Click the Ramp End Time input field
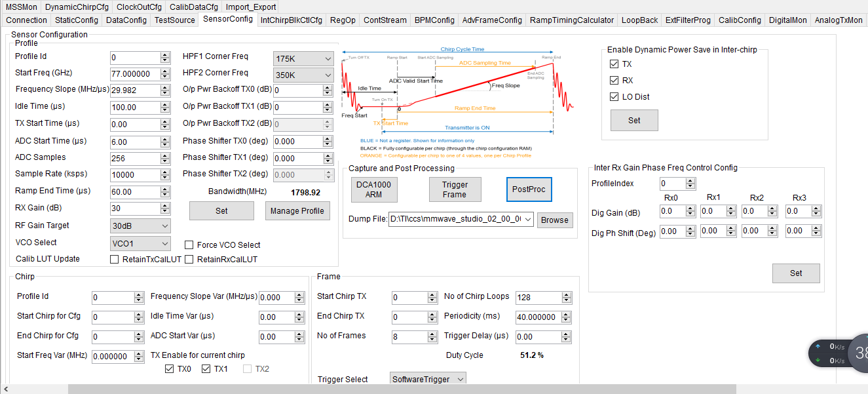 click(x=136, y=192)
